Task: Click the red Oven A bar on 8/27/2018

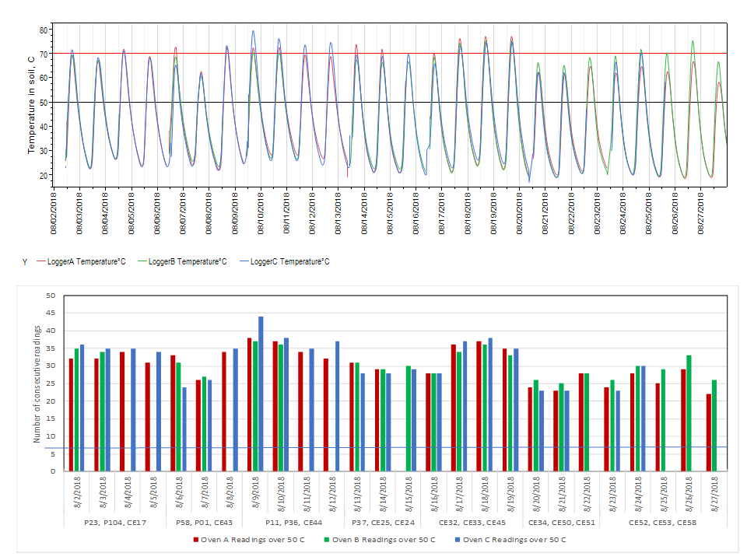Action: [709, 432]
